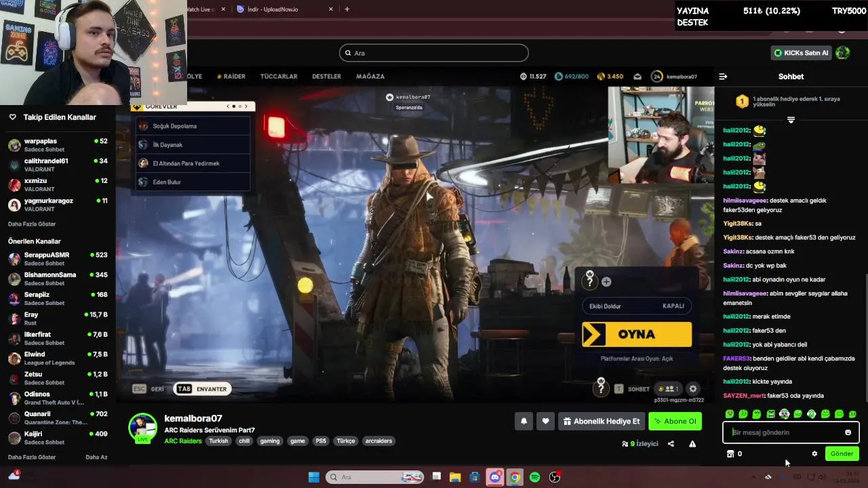Select the Soğuk Depolama quest
The image size is (868, 488).
[x=193, y=126]
